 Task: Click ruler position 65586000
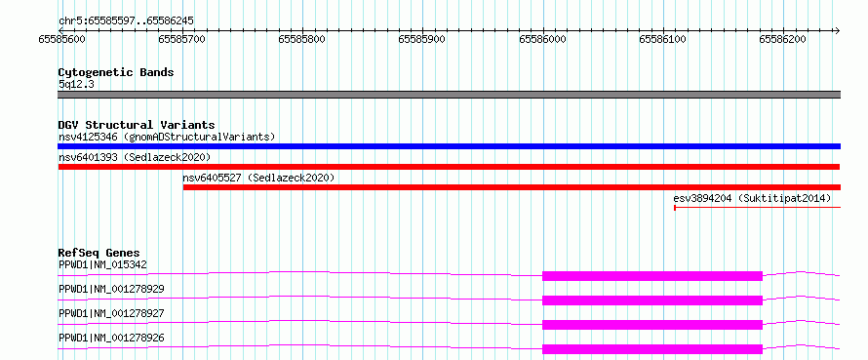coord(543,39)
